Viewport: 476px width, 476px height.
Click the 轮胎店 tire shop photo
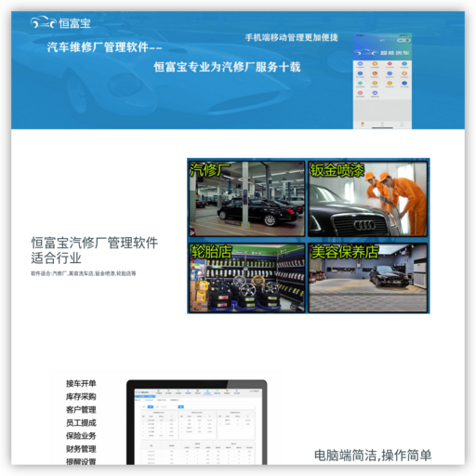pyautogui.click(x=247, y=278)
